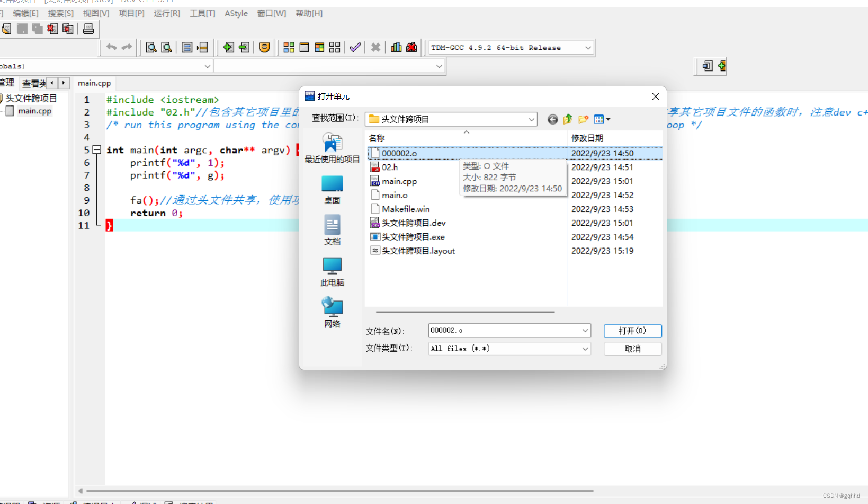Open the view menu icon in dialog
Screen dimensions: 868x504
coord(602,119)
